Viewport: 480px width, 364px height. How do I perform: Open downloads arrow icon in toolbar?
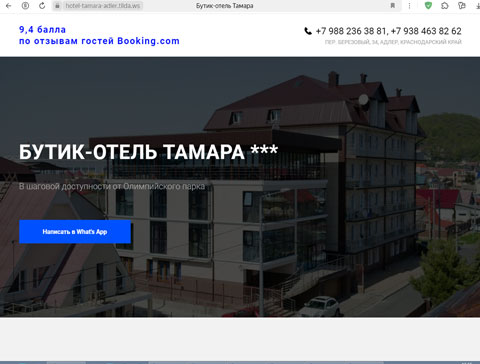[478, 6]
